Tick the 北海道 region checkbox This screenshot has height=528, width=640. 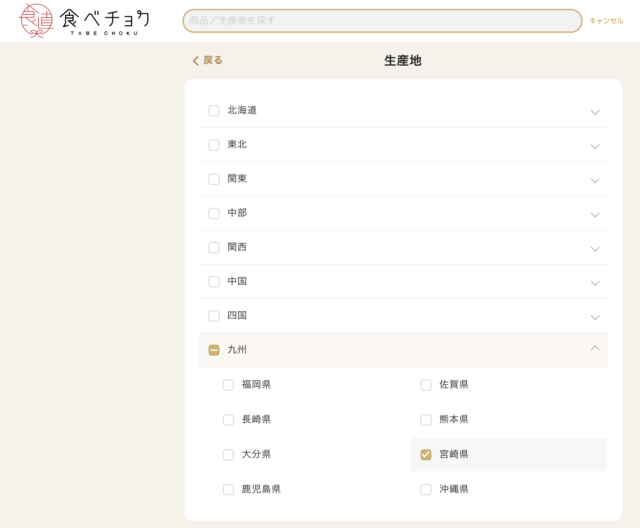(214, 111)
